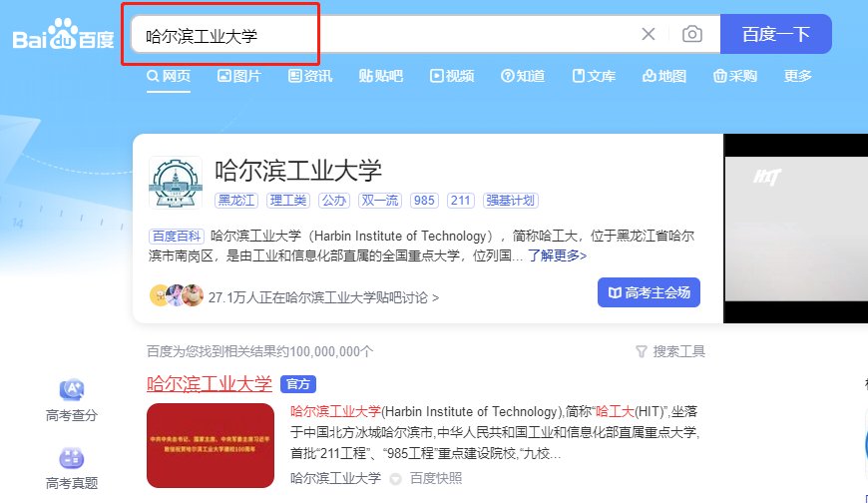Switch to the 资讯 tab
This screenshot has width=868, height=503.
(x=310, y=76)
